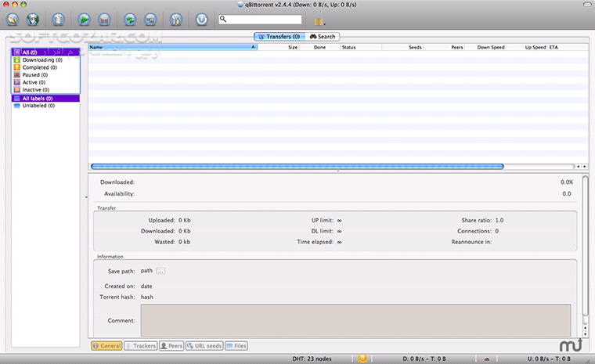Delete the selected torrent with the trash icon
The height and width of the screenshot is (364, 595).
tap(58, 20)
